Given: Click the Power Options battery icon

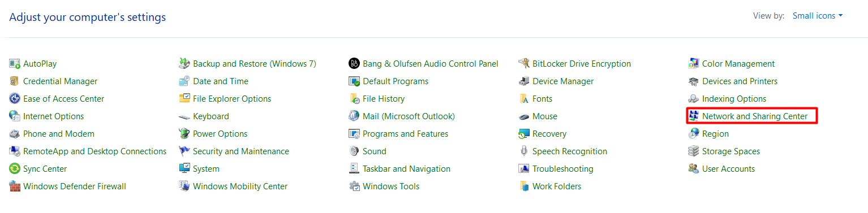Looking at the screenshot, I should point(184,134).
